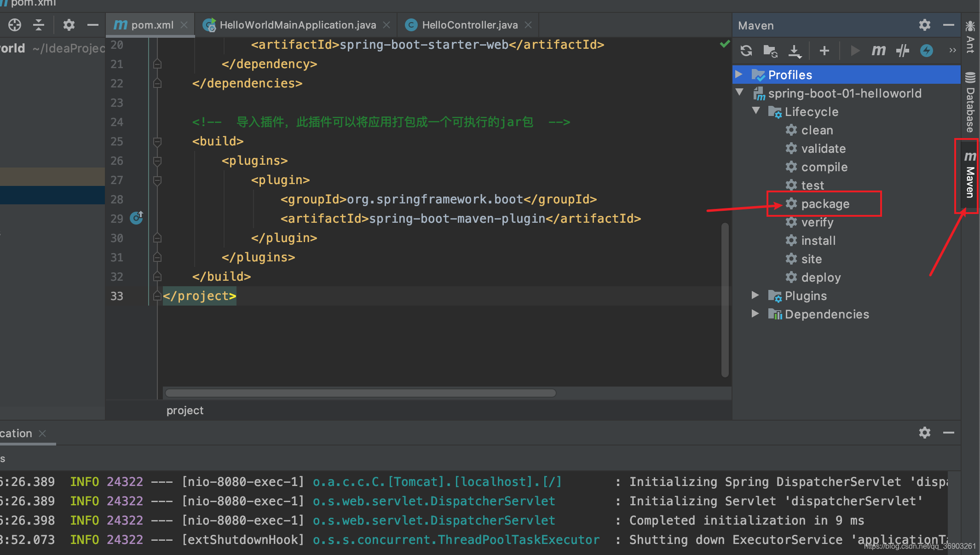This screenshot has height=555, width=980.
Task: Collapse the Lifecycle node
Action: pyautogui.click(x=756, y=110)
